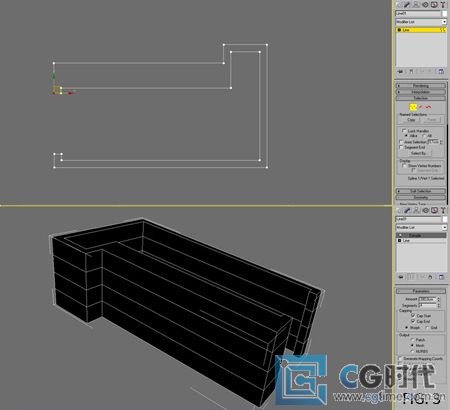The height and width of the screenshot is (410, 450).
Task: Click object color swatch in the Extrude panel
Action: click(445, 219)
